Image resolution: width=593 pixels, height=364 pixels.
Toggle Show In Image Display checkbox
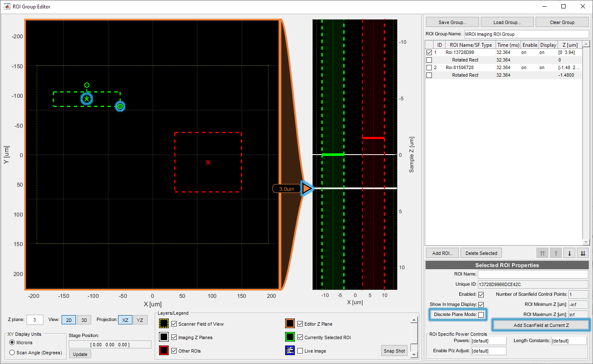481,305
